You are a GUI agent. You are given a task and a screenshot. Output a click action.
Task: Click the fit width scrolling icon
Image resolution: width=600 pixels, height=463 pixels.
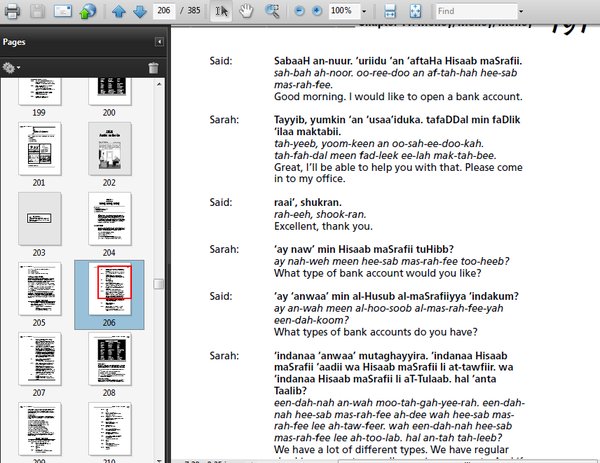390,11
